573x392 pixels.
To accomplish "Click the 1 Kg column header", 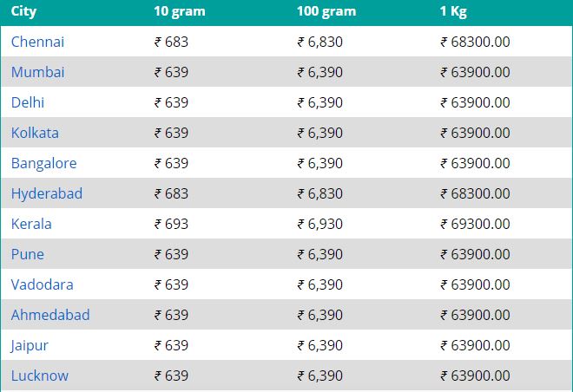I will (x=453, y=11).
